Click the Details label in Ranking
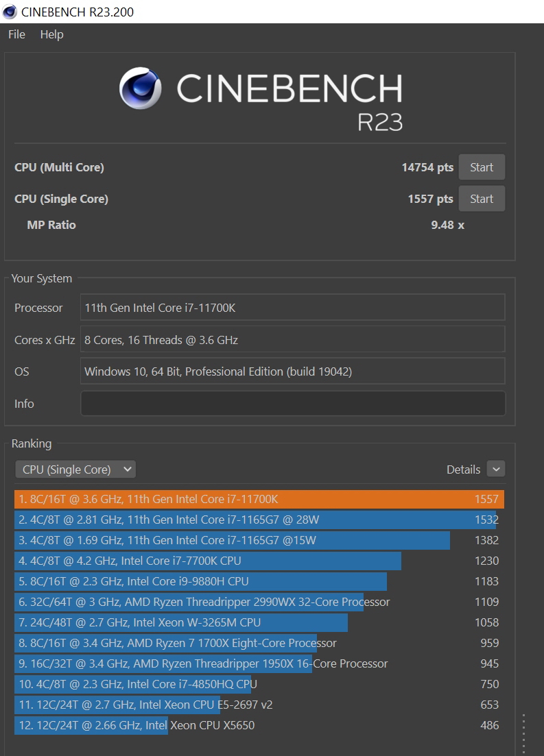 pos(463,470)
